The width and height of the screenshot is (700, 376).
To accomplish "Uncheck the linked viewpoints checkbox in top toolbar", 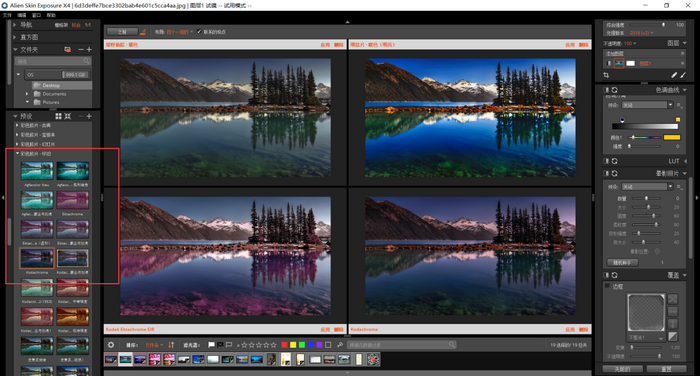I will point(199,32).
